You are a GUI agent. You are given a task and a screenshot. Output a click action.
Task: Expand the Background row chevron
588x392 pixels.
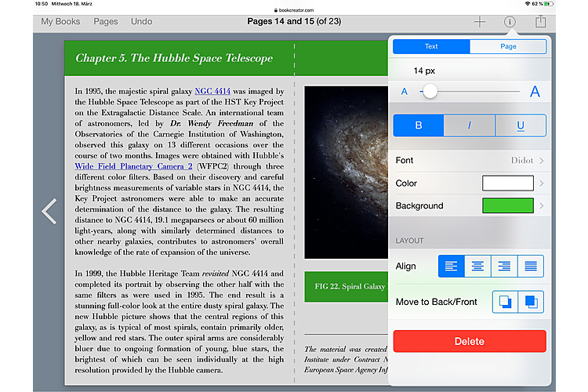[542, 206]
